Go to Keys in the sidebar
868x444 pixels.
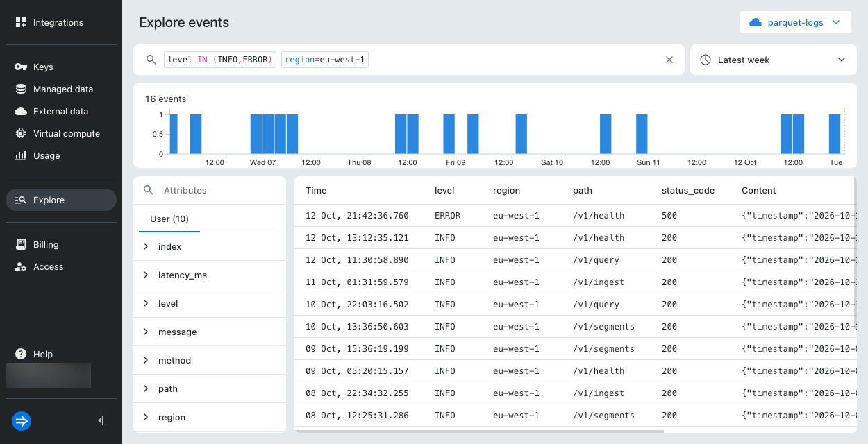tap(61, 67)
